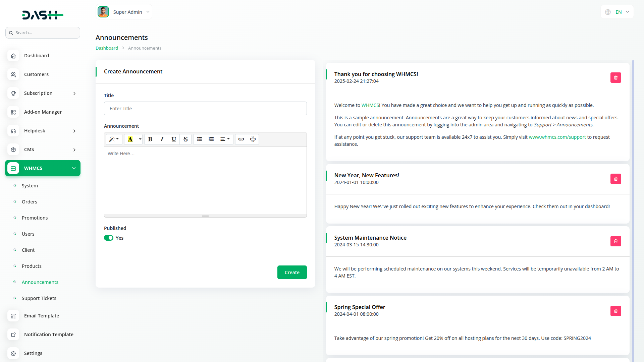Follow the www.whmcs.com/support link
Viewport: 644px width, 362px height.
(557, 137)
